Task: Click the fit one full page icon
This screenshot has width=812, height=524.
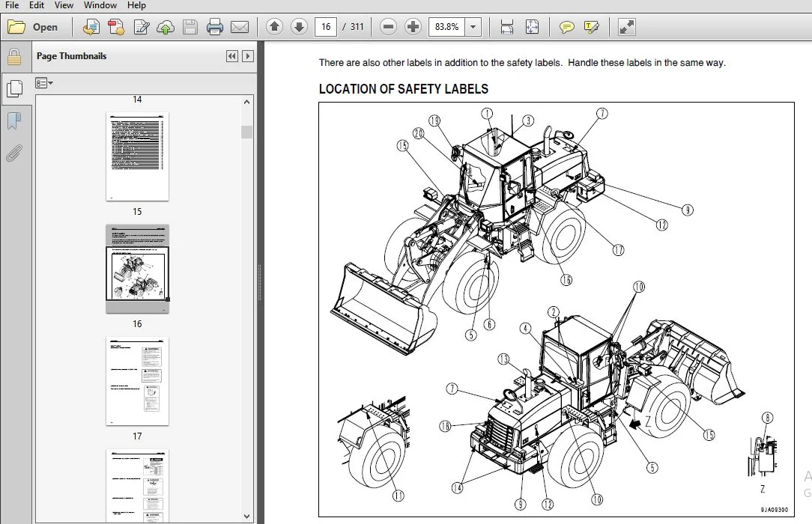Action: point(532,27)
